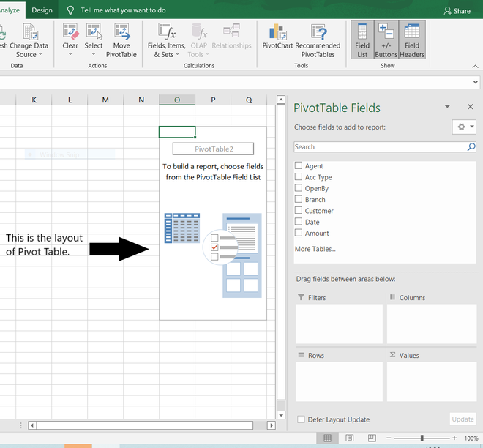483x448 pixels.
Task: Click the Relationships icon
Action: pyautogui.click(x=231, y=31)
